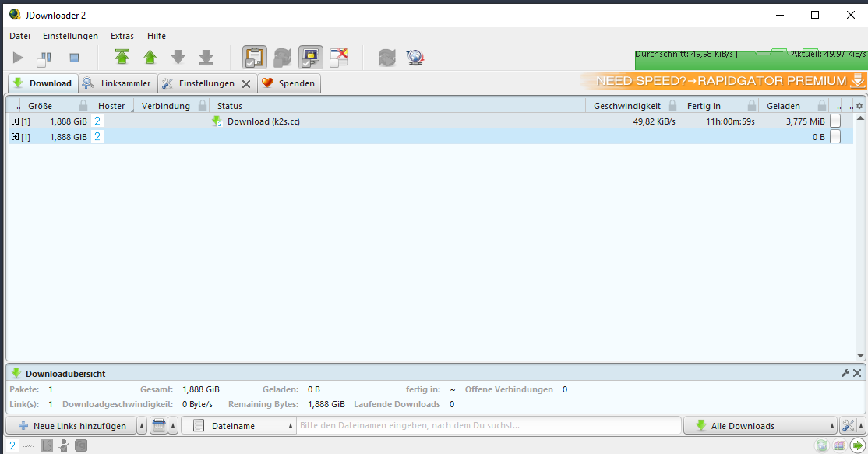This screenshot has height=454, width=868.
Task: Click hoster icon in first package row
Action: coord(97,121)
